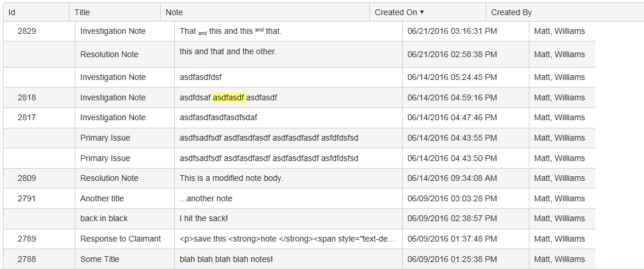Click the Id cell 2791
The width and height of the screenshot is (644, 269).
click(27, 198)
